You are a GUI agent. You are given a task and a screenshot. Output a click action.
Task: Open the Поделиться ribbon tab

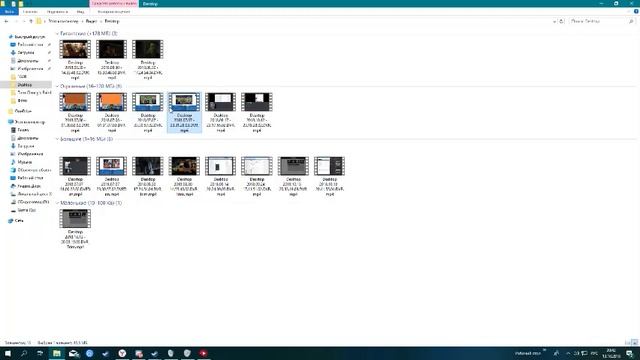click(x=58, y=12)
